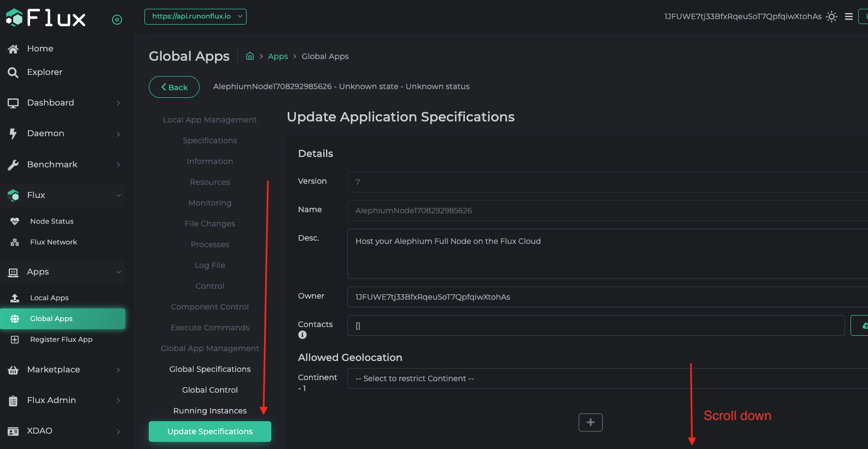The height and width of the screenshot is (449, 868).
Task: Click the Apps breadcrumb link
Action: 278,56
